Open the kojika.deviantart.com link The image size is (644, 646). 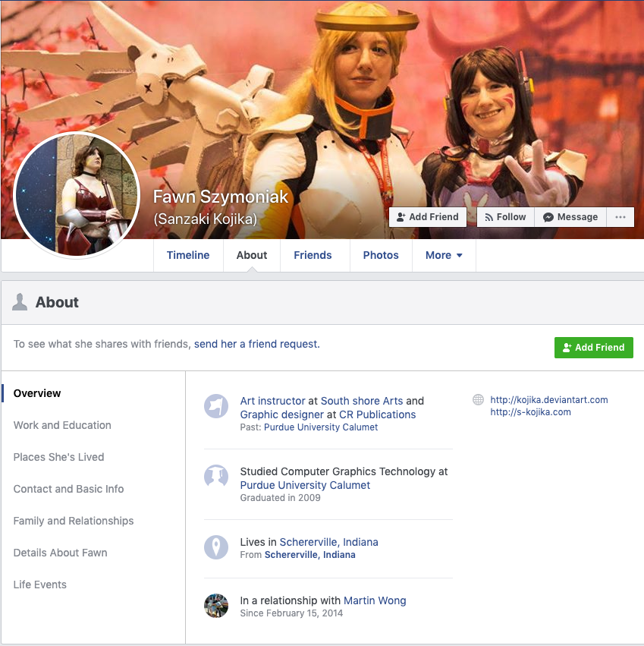[549, 399]
